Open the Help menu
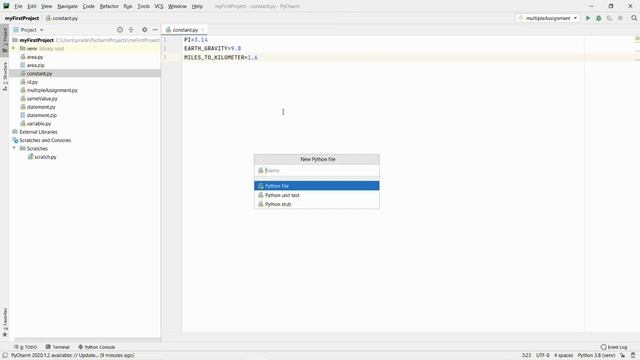This screenshot has width=640, height=360. 197,7
